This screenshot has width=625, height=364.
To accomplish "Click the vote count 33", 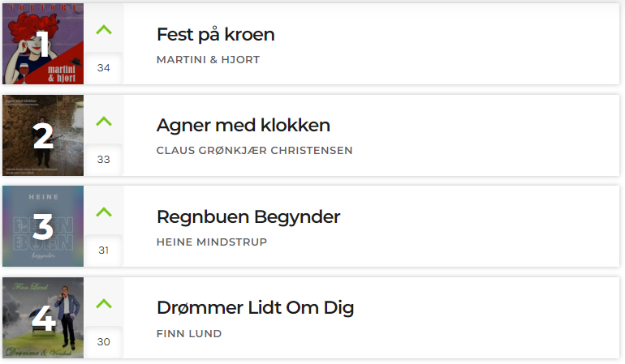I will click(x=104, y=159).
